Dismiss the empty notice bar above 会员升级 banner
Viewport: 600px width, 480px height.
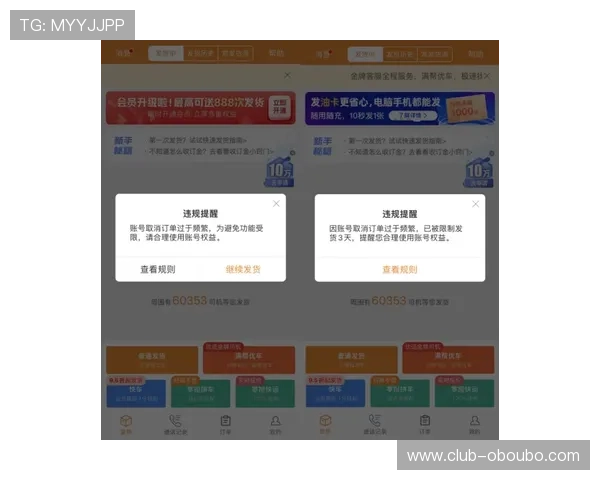point(287,75)
